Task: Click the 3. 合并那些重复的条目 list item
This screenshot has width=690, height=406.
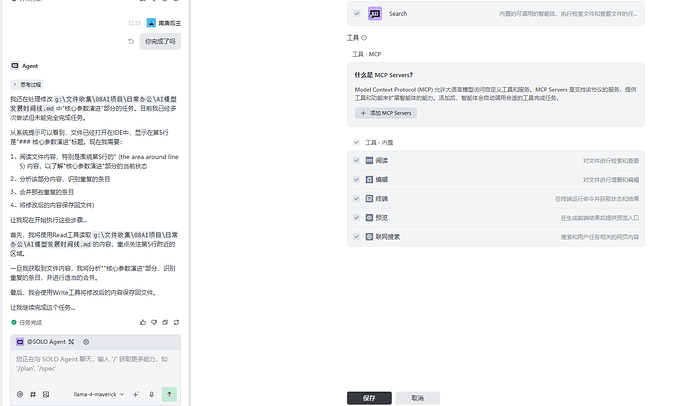Action: tap(42, 192)
